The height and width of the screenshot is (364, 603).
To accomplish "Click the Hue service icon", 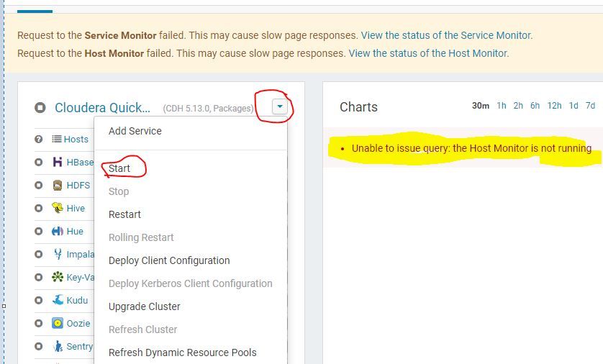I will 58,232.
